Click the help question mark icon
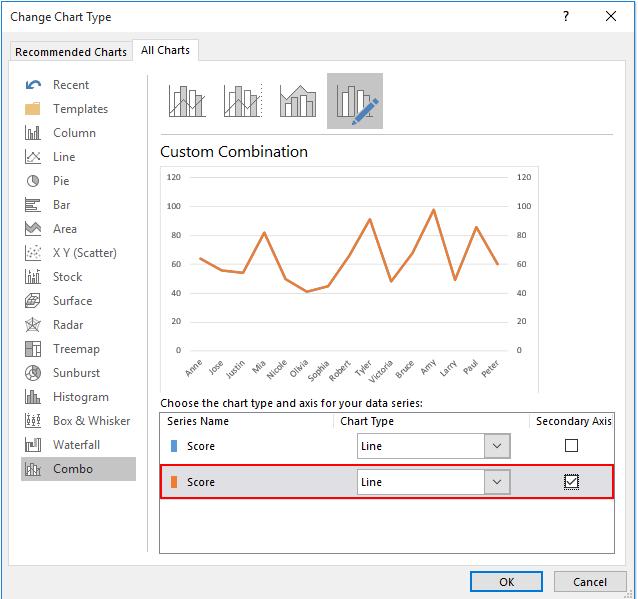Screen dimensions: 638x599 [x=566, y=16]
